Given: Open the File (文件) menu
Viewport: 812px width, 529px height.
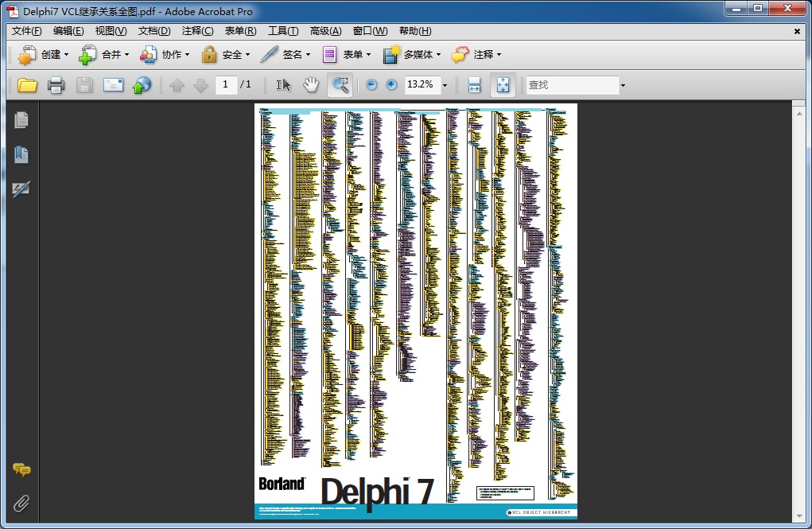Looking at the screenshot, I should click(26, 31).
